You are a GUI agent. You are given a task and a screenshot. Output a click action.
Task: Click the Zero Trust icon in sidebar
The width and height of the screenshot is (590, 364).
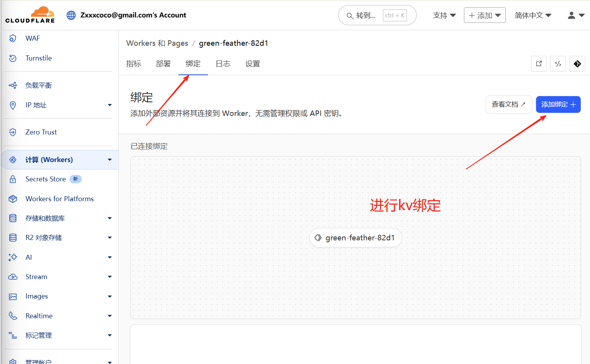(13, 132)
